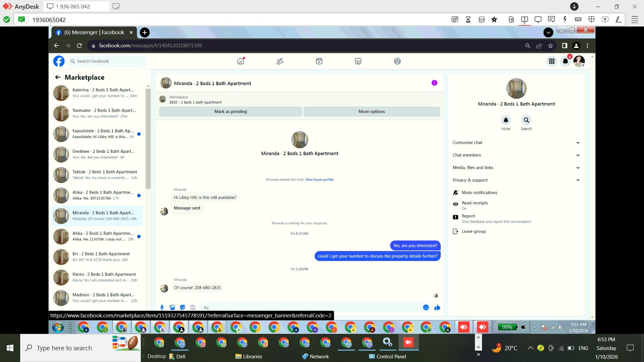Open the attach photo icon in composer

click(172, 307)
